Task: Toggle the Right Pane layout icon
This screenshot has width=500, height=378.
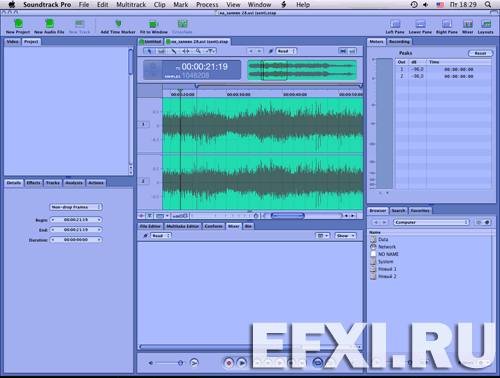Action: click(x=447, y=27)
